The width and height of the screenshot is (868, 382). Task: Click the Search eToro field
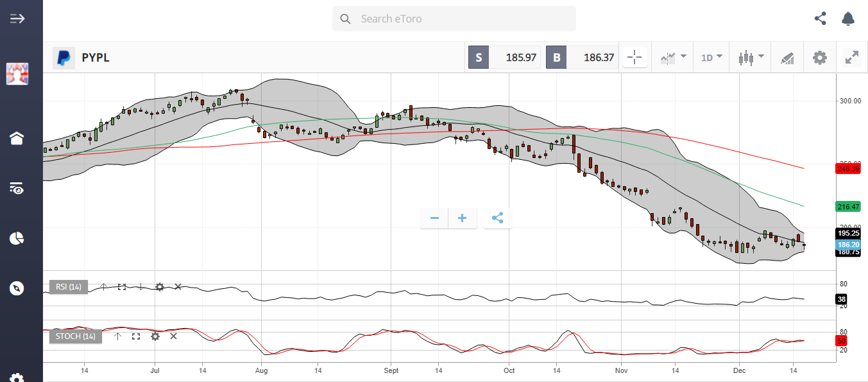(x=454, y=19)
